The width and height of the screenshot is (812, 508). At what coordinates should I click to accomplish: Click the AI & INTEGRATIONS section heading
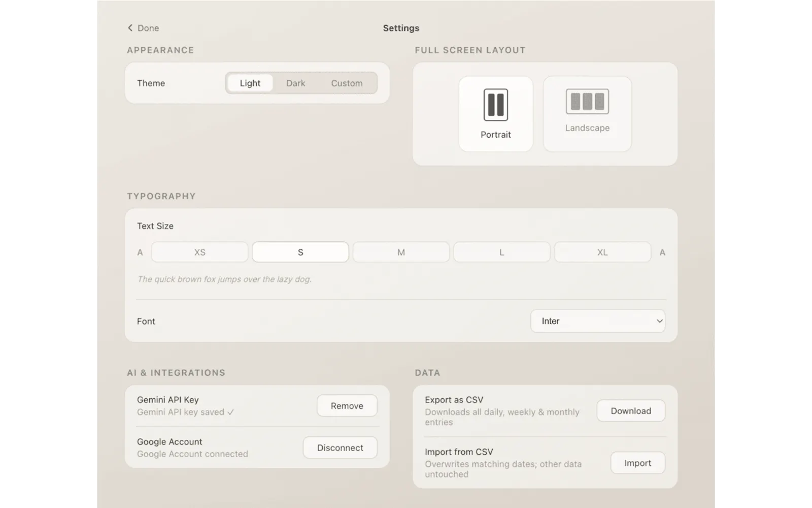click(x=176, y=373)
